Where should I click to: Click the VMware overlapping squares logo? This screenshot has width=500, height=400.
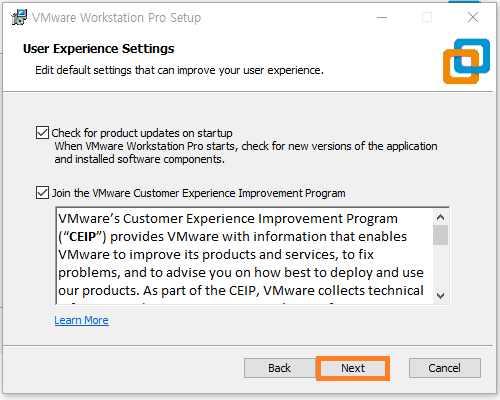click(466, 61)
